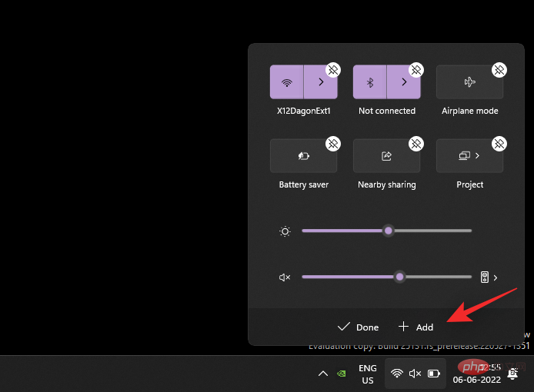This screenshot has width=534, height=392.
Task: Click the Airplane mode label
Action: [x=469, y=111]
